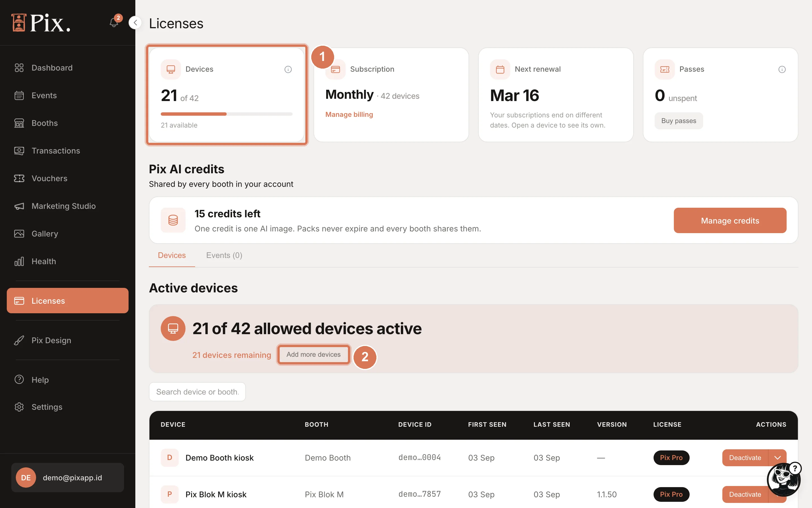Collapse the sidebar with the chevron button
Viewport: 812px width, 508px height.
coord(135,23)
